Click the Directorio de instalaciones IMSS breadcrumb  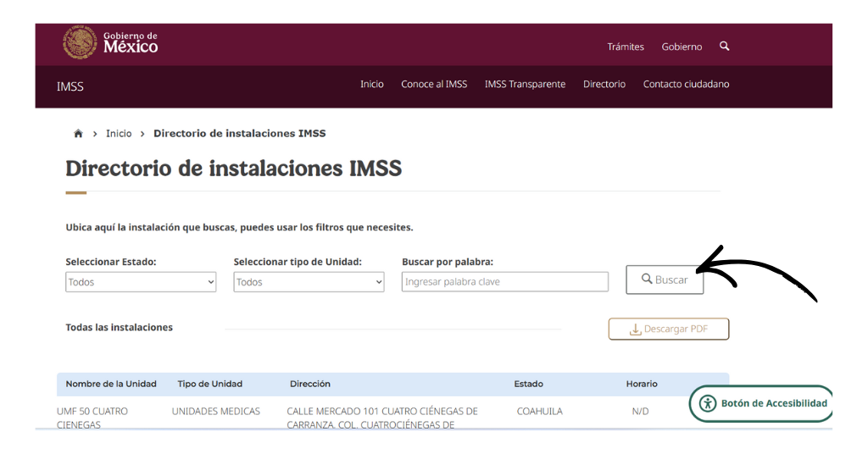(240, 133)
